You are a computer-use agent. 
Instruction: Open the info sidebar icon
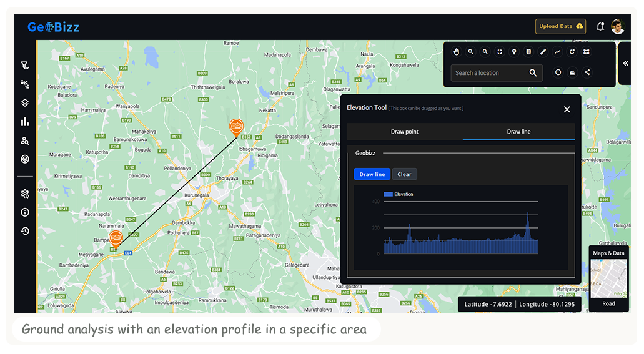click(25, 212)
